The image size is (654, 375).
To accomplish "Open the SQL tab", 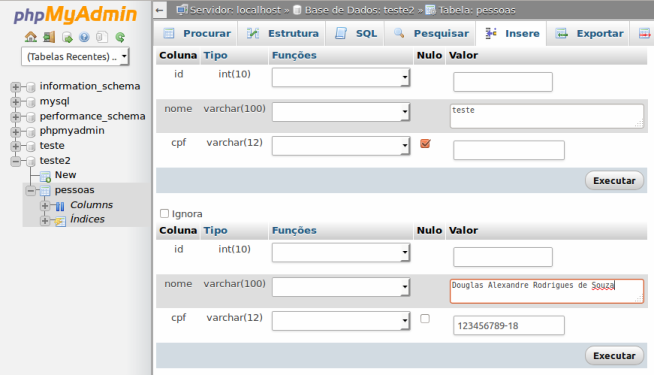I will (x=356, y=33).
